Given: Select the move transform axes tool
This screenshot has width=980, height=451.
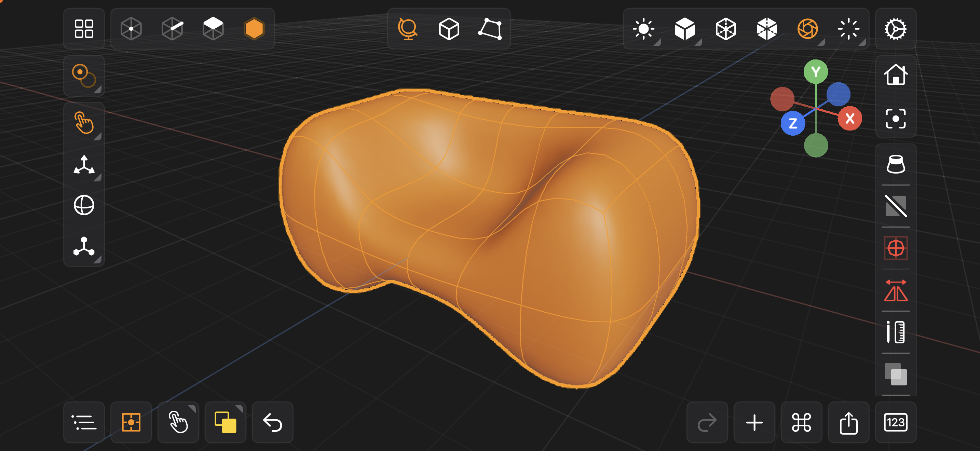Looking at the screenshot, I should [x=84, y=164].
